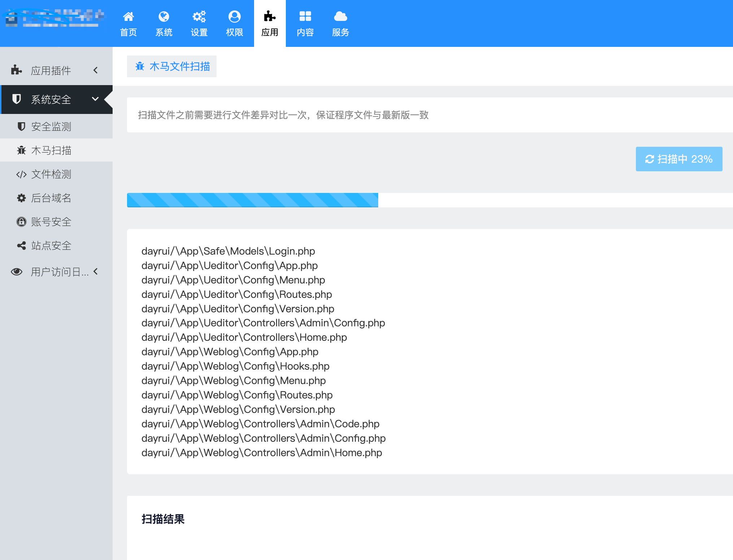Select Weblog\Config\Hooks.php line
Viewport: 733px width, 560px height.
pyautogui.click(x=235, y=366)
